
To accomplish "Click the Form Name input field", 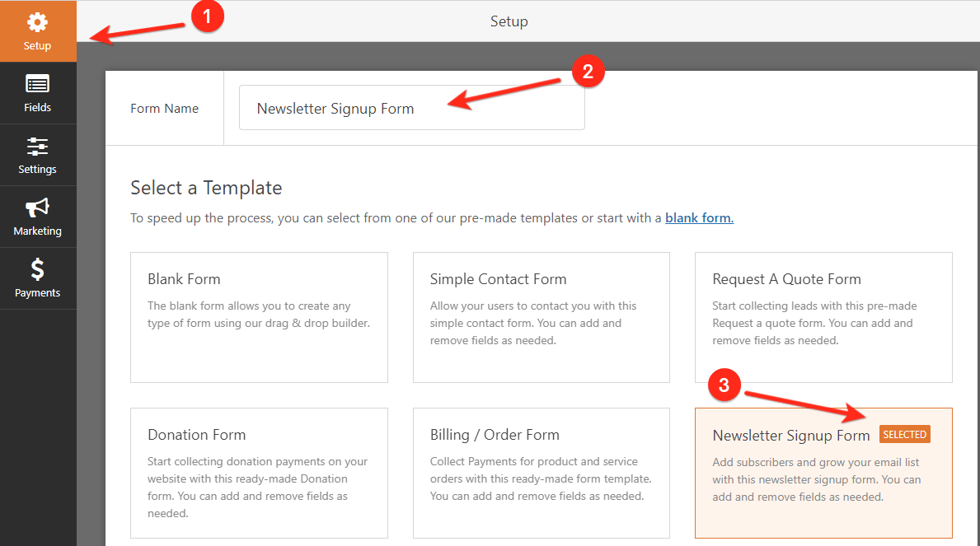I will coord(411,109).
